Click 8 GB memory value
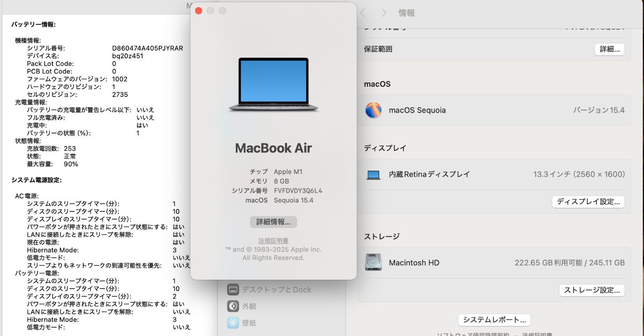This screenshot has height=336, width=644. [281, 181]
